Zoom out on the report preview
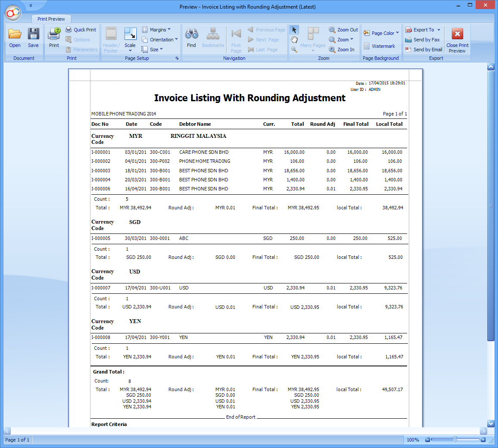The image size is (498, 448). [x=343, y=29]
